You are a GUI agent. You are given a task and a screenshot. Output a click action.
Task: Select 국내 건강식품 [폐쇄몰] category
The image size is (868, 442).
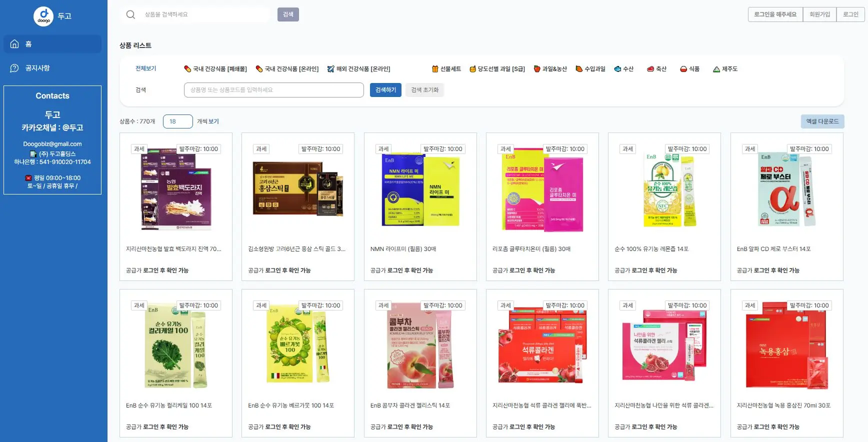(215, 69)
